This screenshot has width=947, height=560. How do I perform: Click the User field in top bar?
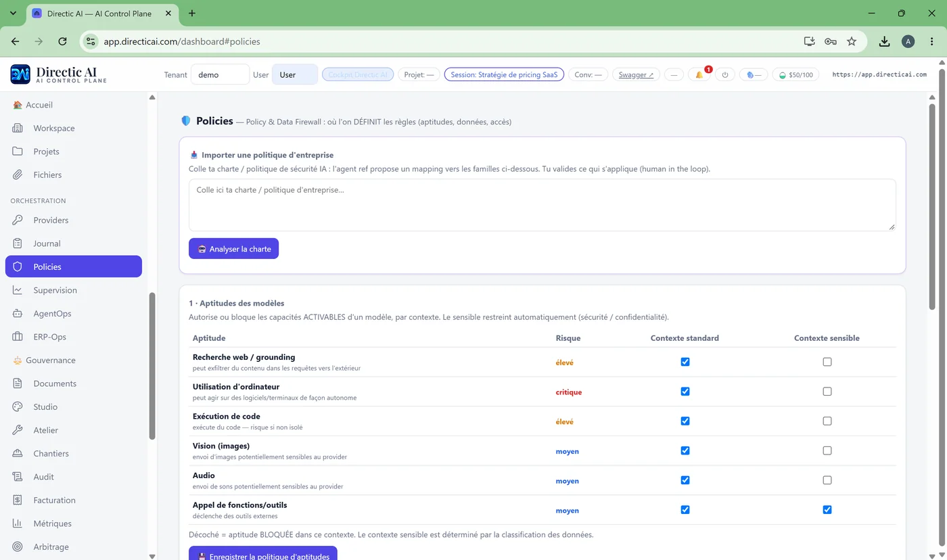[x=294, y=74]
